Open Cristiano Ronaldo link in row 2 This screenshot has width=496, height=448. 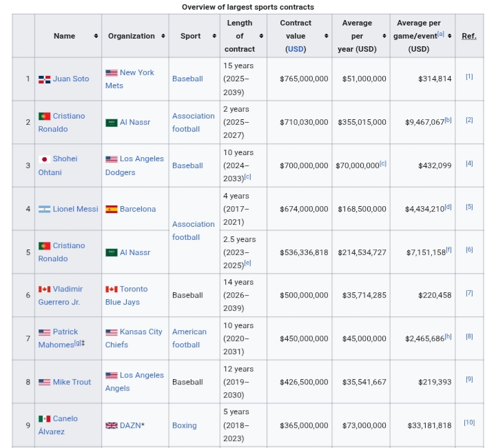pos(62,123)
